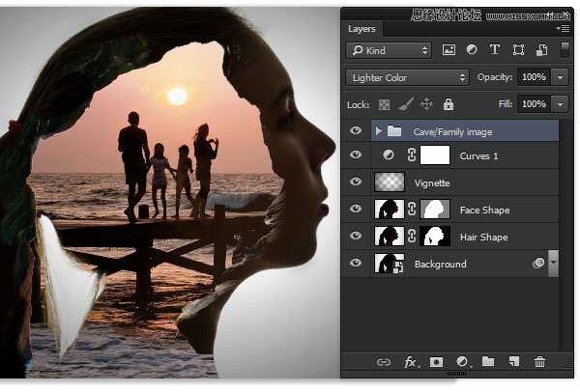Select the Background layer name
The image size is (580, 392).
coord(440,265)
